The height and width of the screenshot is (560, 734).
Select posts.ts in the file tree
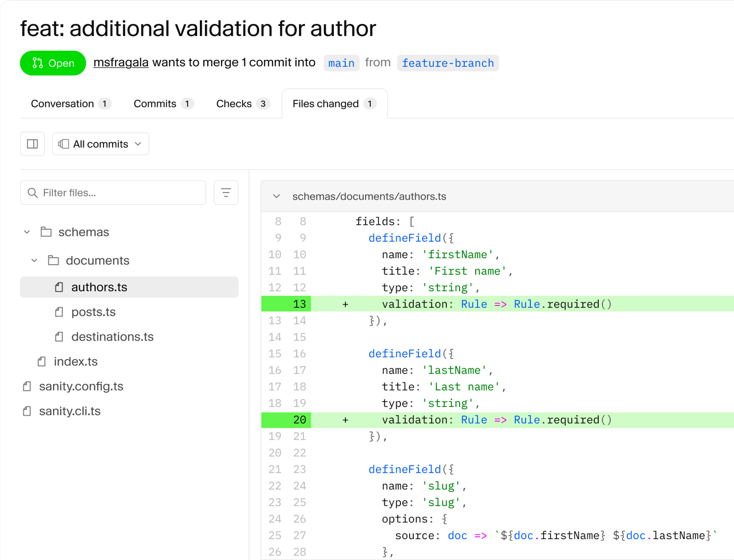click(93, 312)
